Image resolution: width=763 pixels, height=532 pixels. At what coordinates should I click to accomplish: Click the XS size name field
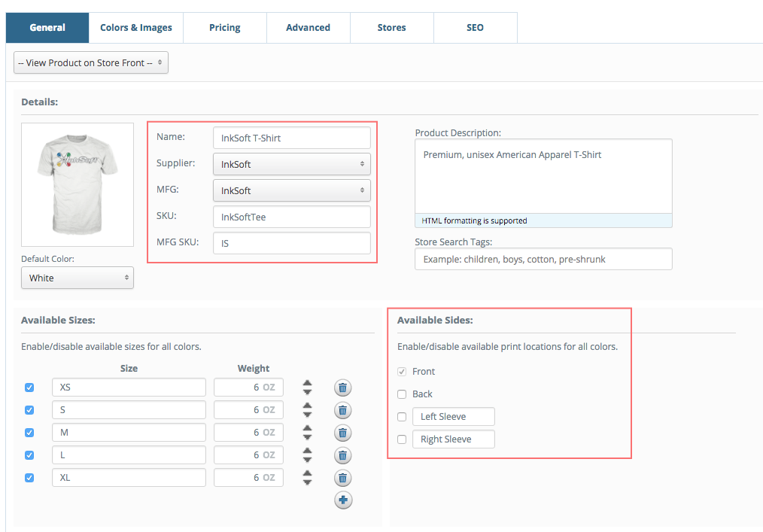point(129,388)
